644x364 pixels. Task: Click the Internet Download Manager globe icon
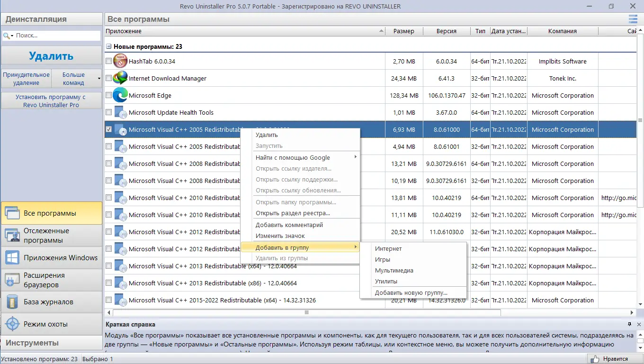(x=121, y=78)
